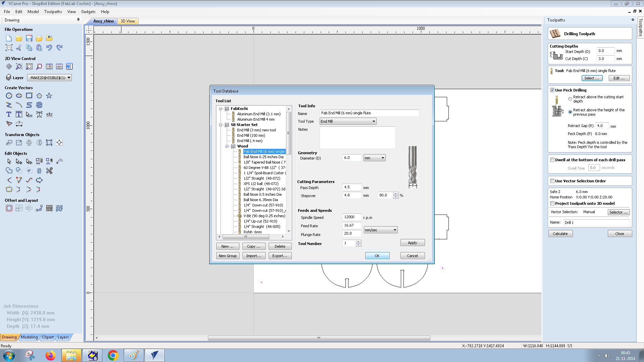Select the Draw Ellipse tool
Image resolution: width=644 pixels, height=362 pixels.
[x=19, y=96]
